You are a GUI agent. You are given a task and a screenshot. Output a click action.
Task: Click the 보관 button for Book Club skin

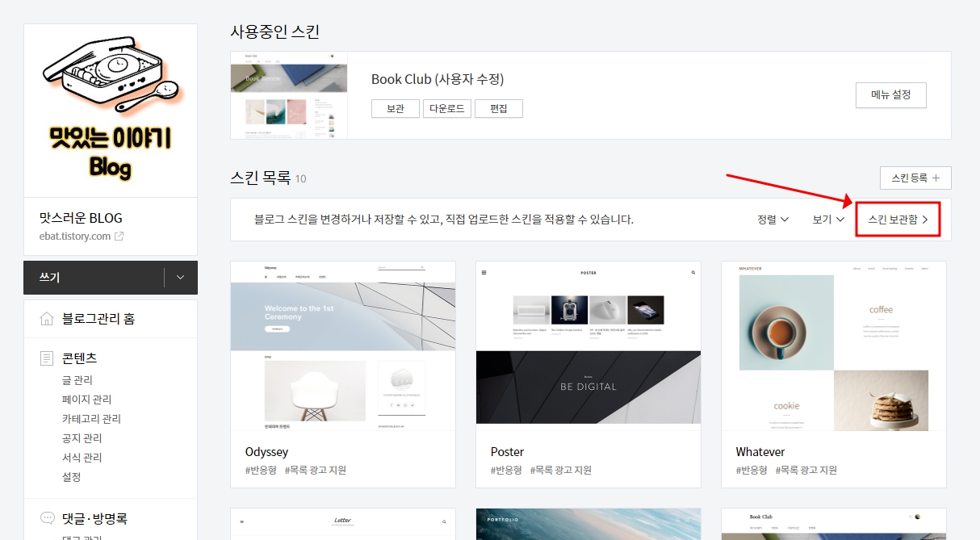tap(396, 108)
